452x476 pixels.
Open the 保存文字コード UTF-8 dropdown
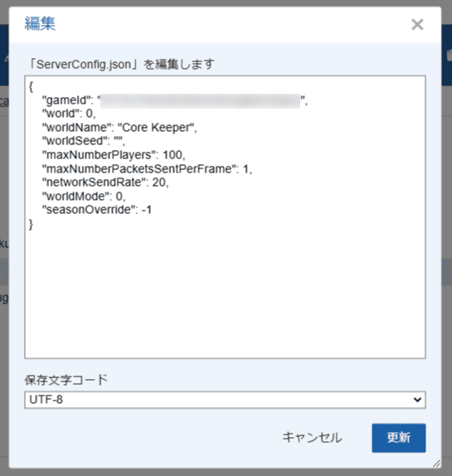click(225, 400)
